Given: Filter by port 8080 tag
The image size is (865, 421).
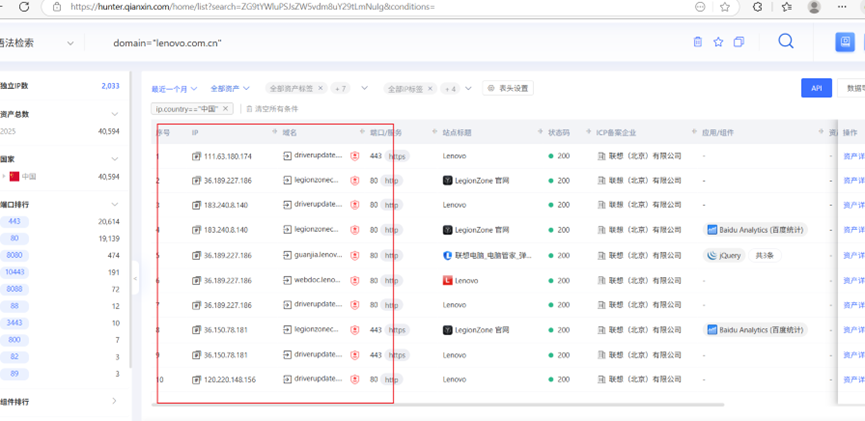Looking at the screenshot, I should [x=14, y=255].
